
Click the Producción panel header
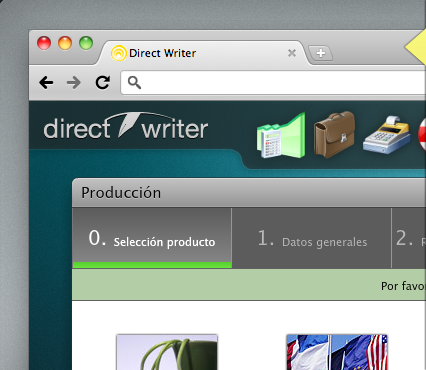[249, 193]
